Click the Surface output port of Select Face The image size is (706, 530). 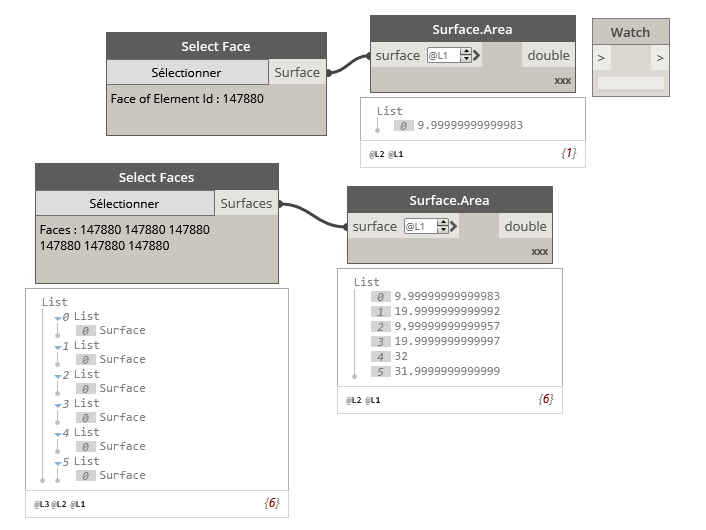point(297,72)
